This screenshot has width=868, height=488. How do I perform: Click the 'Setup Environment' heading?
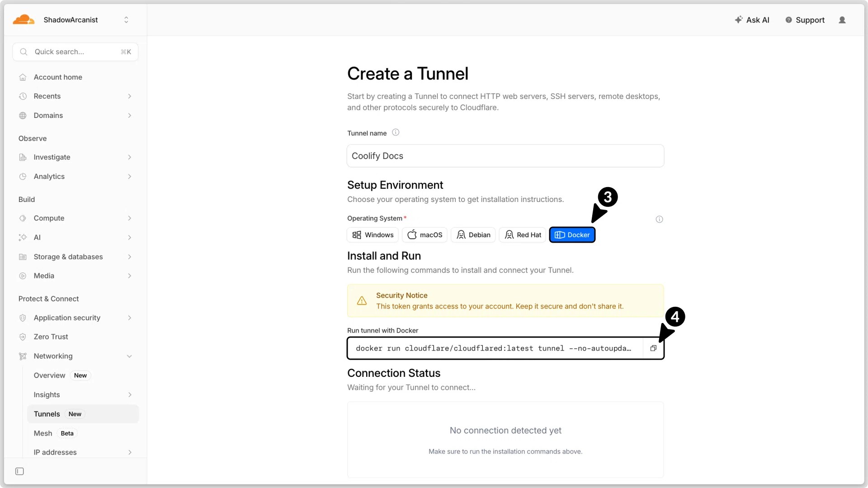(x=395, y=185)
